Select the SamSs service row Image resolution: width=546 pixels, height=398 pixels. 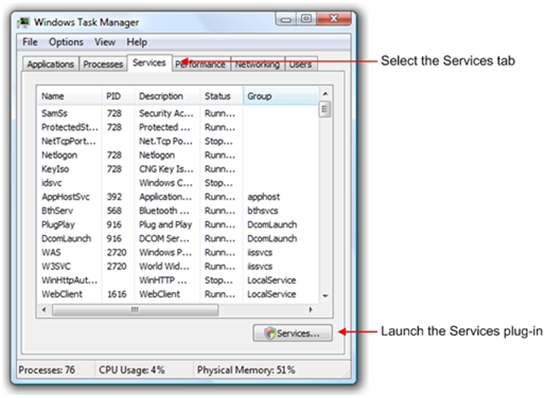pos(178,113)
